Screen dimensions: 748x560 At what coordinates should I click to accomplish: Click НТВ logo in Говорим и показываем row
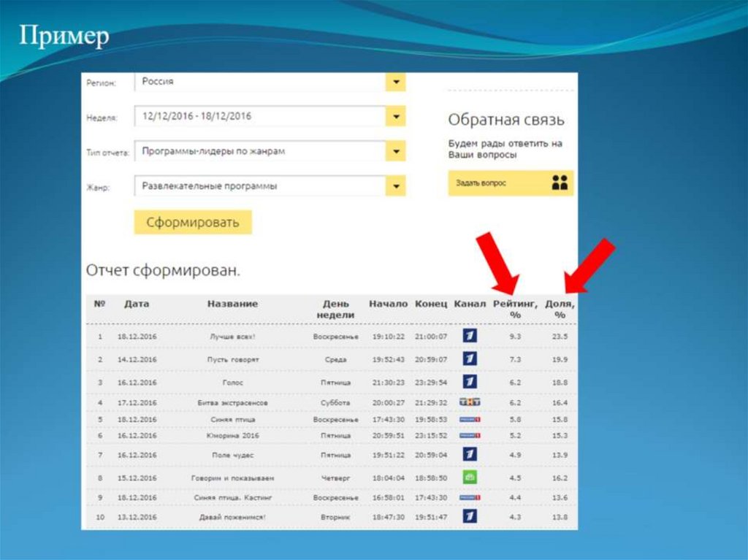(470, 477)
